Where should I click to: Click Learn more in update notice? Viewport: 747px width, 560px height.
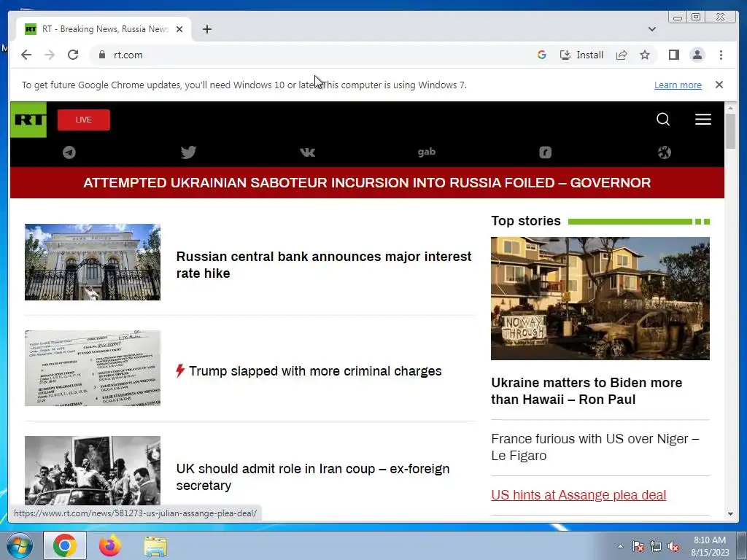[678, 85]
